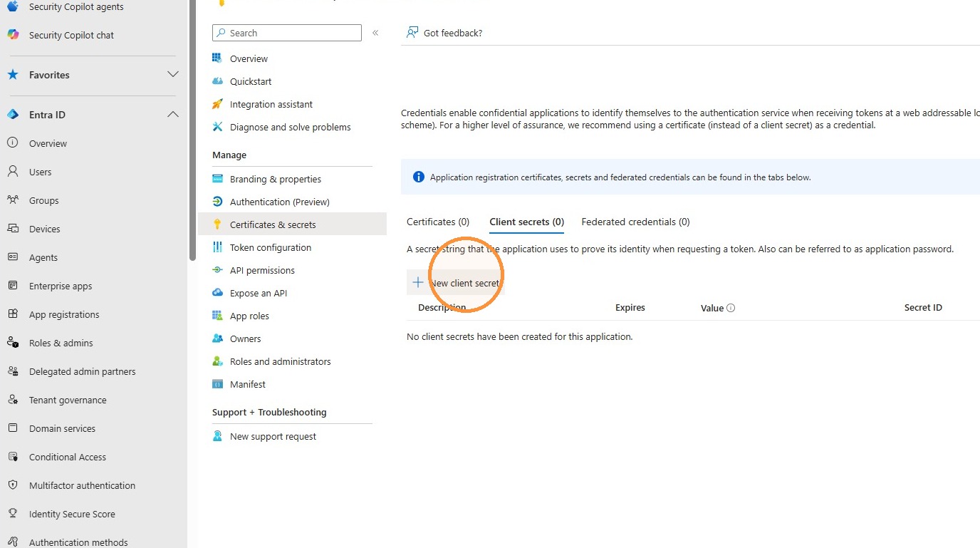980x548 pixels.
Task: Click the Manifest icon
Action: (x=218, y=384)
